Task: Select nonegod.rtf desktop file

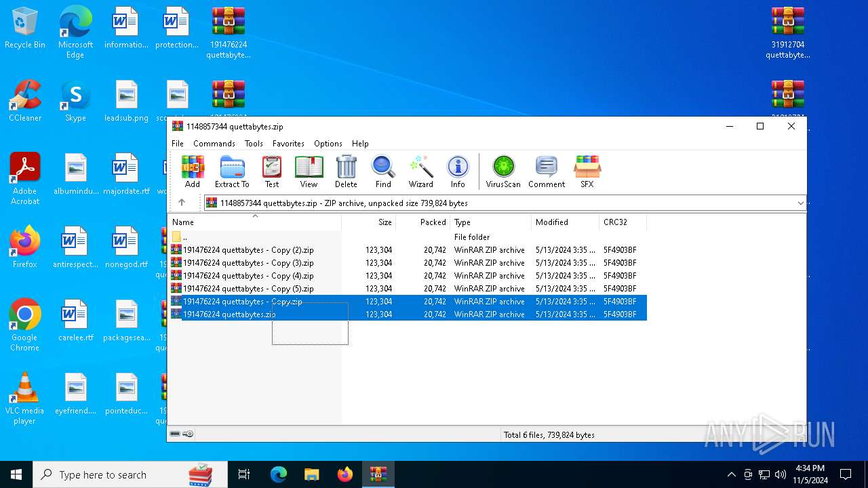Action: (x=126, y=247)
